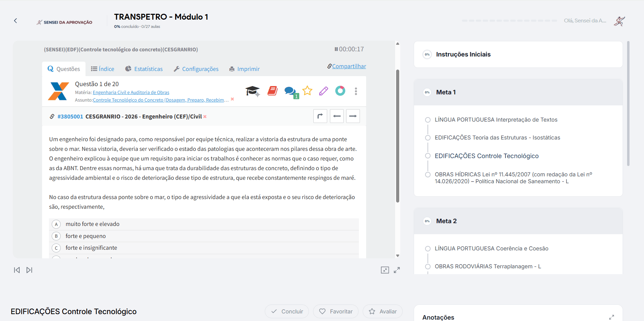Image resolution: width=644 pixels, height=321 pixels.
Task: Mark OBRAS HÍDRICAS Lei 11.445/2007 circle
Action: [x=428, y=175]
